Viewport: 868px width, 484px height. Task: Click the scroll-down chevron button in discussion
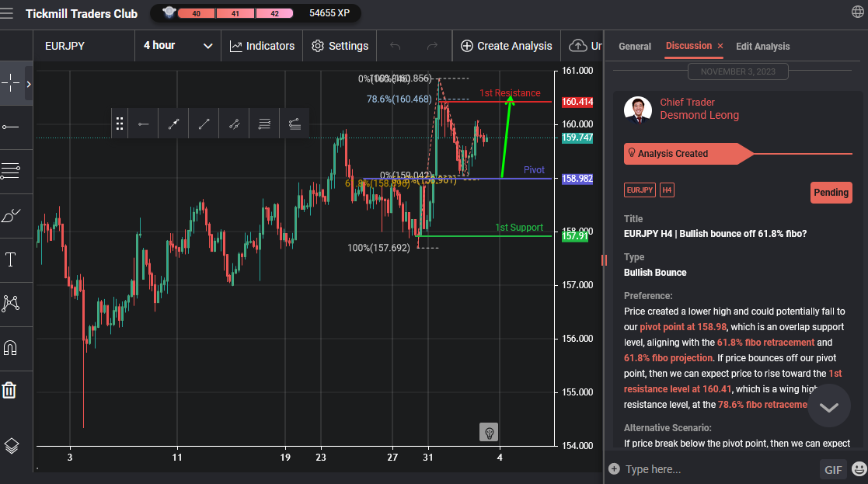pos(828,408)
